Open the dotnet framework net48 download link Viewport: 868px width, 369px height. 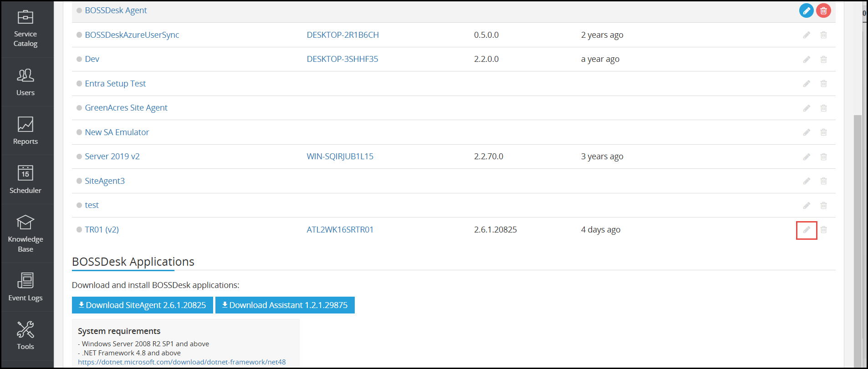click(x=182, y=362)
